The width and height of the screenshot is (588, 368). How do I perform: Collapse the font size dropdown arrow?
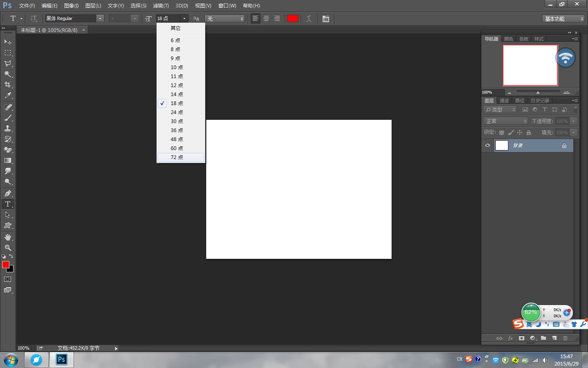click(x=184, y=18)
